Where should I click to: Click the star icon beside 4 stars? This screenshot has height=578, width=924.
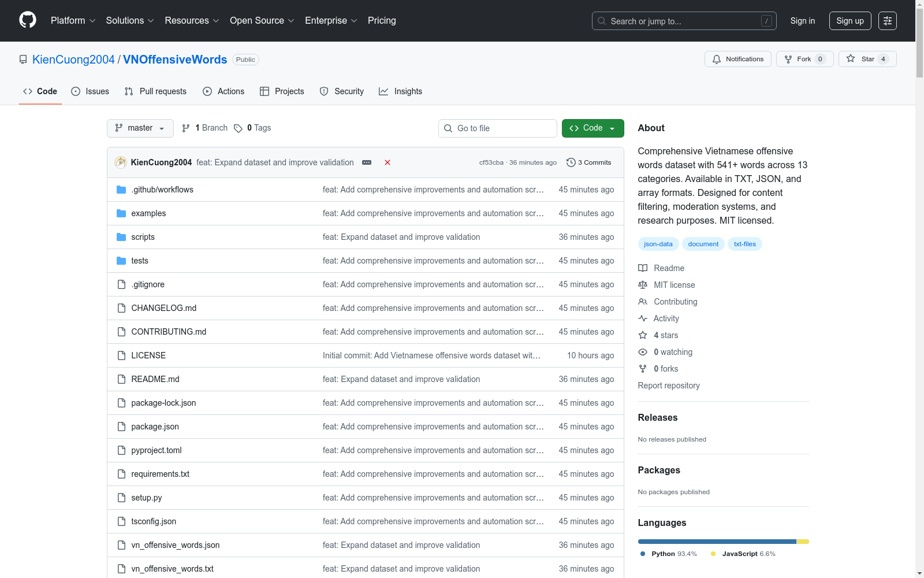click(x=643, y=335)
